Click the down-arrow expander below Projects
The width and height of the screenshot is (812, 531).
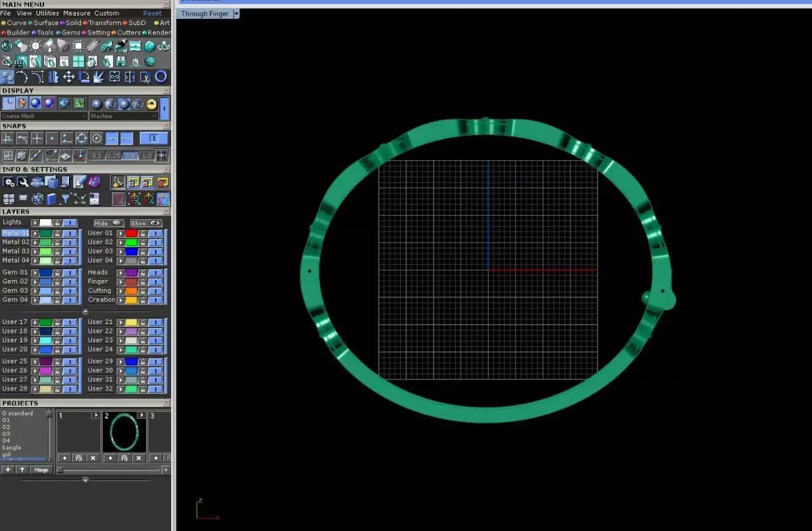85,480
